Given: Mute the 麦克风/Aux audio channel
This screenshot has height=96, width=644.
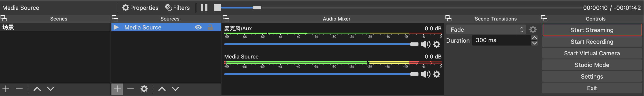Looking at the screenshot, I should [425, 44].
